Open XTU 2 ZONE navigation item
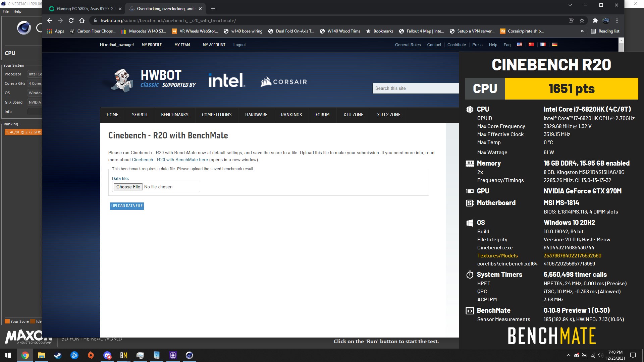This screenshot has height=362, width=644. [389, 115]
